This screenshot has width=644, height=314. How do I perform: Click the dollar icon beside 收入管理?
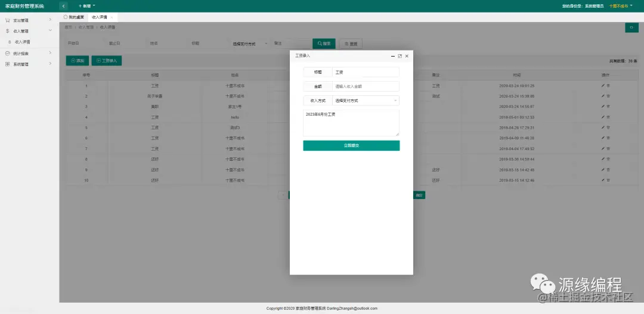pos(7,31)
